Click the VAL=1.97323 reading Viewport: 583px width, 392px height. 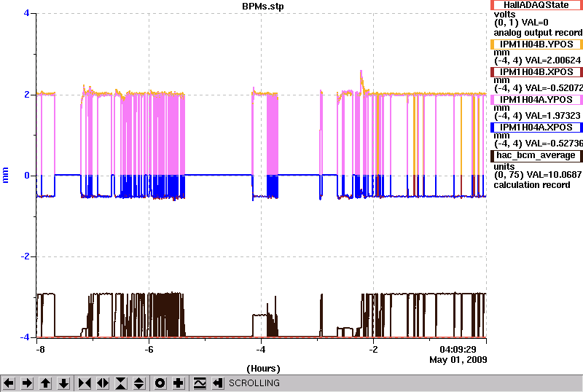tap(552, 116)
